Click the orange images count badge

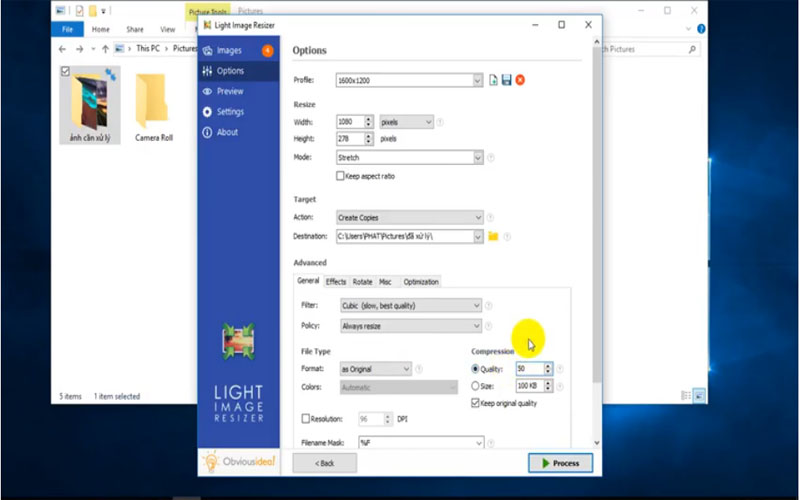(x=267, y=51)
